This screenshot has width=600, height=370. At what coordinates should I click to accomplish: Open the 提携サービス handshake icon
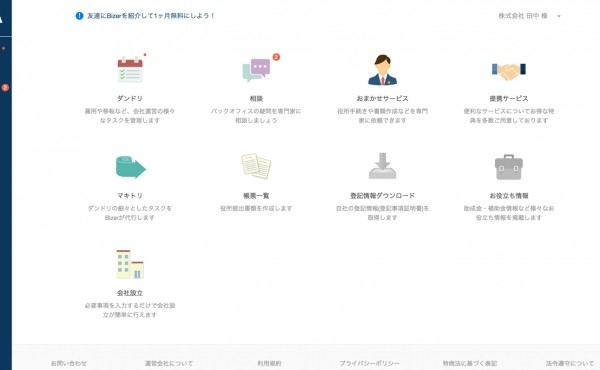[x=509, y=71]
